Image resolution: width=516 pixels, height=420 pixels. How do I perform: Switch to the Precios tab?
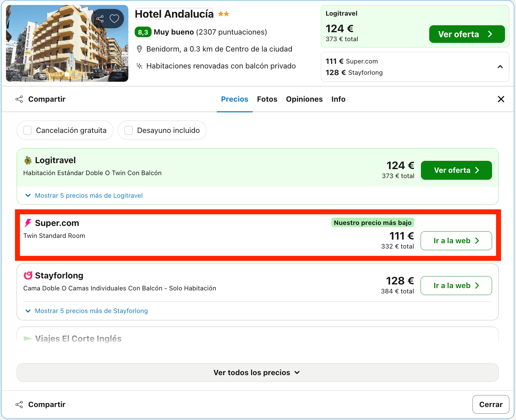point(235,99)
